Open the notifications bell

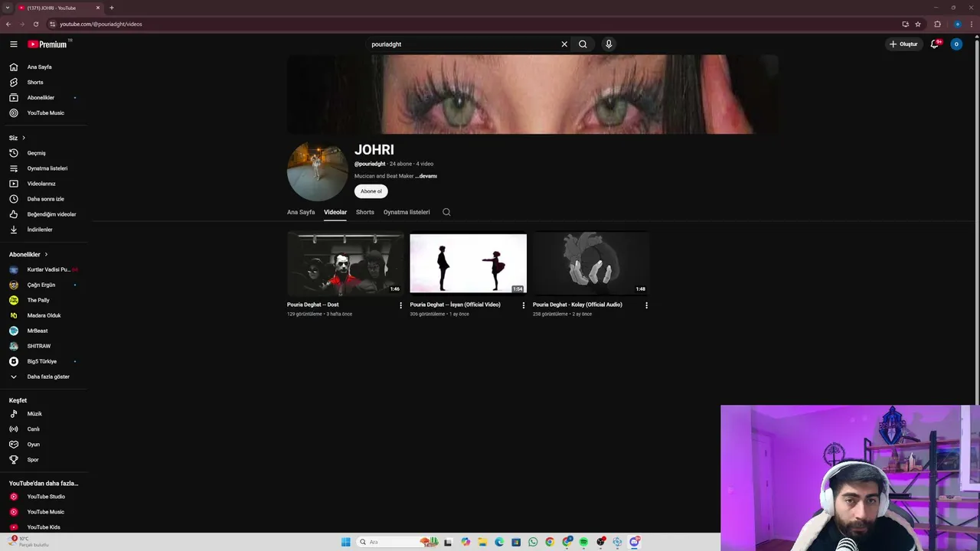(x=935, y=44)
